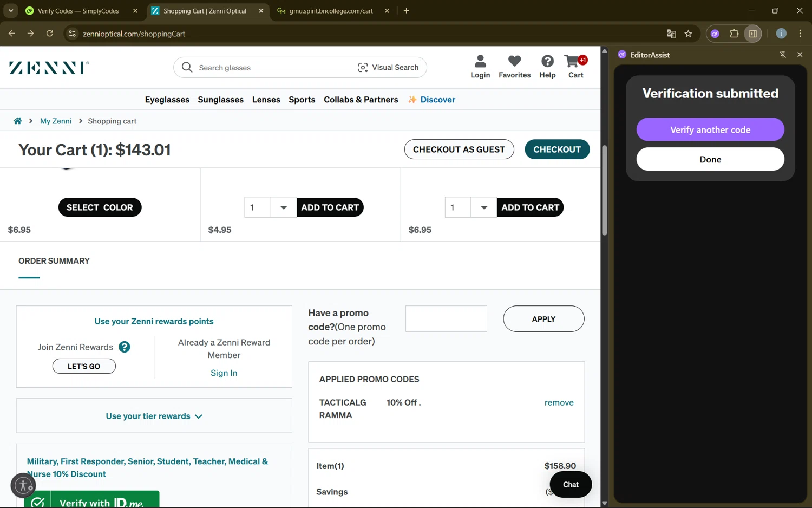Add the $6.95 item to cart
The height and width of the screenshot is (508, 812).
(x=531, y=207)
